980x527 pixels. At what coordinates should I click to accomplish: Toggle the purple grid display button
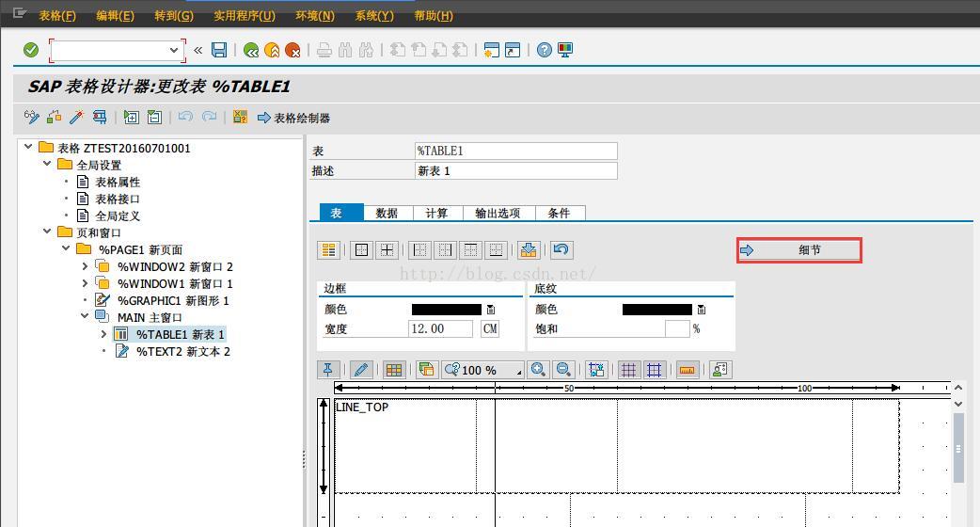pos(629,370)
